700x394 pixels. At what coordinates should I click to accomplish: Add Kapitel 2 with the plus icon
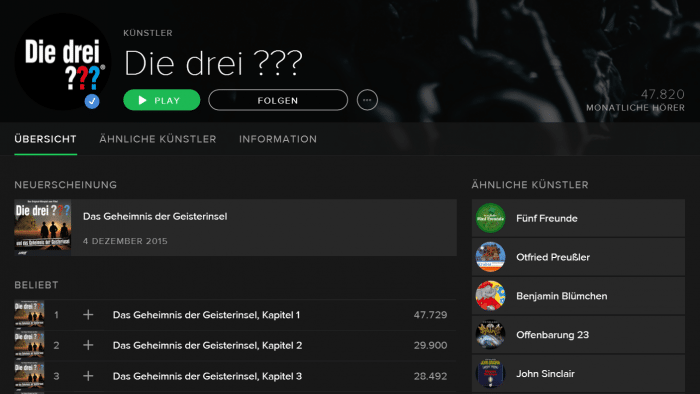(88, 345)
